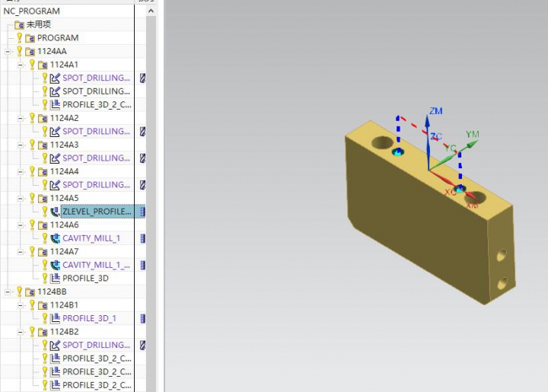Click the drill tool icon in 1124B2's SPOT_DRILLING row
Image resolution: width=548 pixels, height=392 pixels.
[142, 345]
